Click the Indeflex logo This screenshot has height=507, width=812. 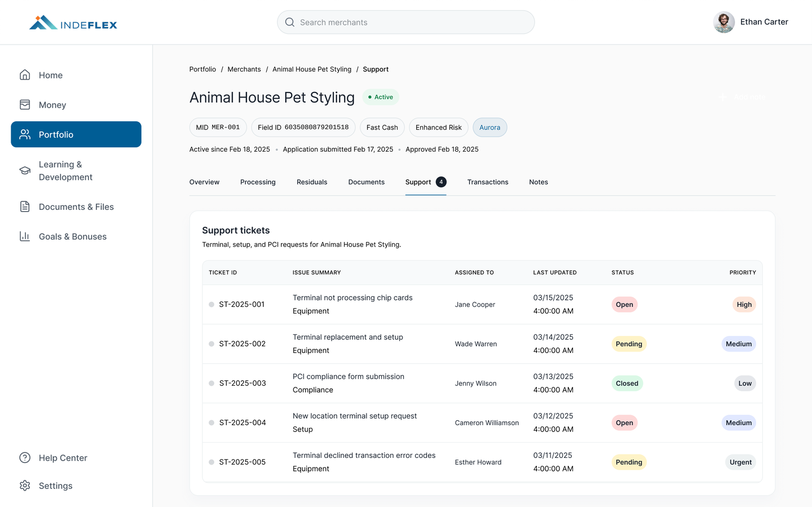coord(73,23)
